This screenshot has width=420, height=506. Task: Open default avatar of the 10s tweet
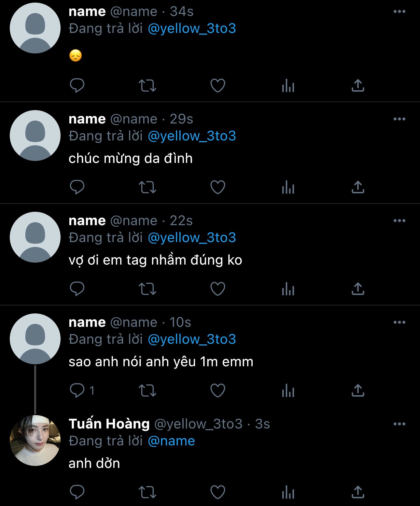click(x=35, y=339)
